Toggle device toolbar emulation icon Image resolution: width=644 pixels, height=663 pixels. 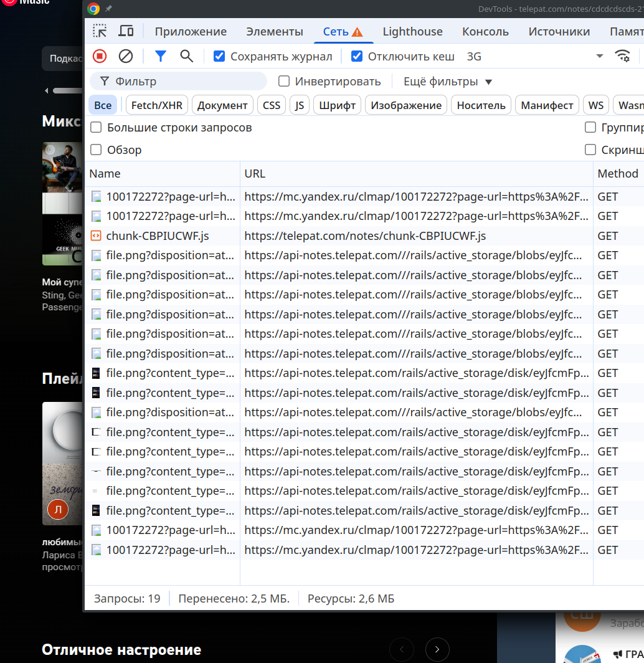coord(126,31)
